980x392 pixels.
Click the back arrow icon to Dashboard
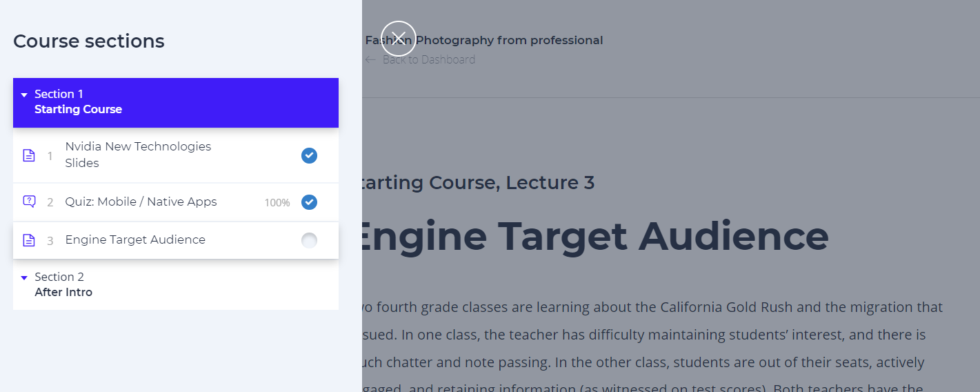pyautogui.click(x=370, y=59)
